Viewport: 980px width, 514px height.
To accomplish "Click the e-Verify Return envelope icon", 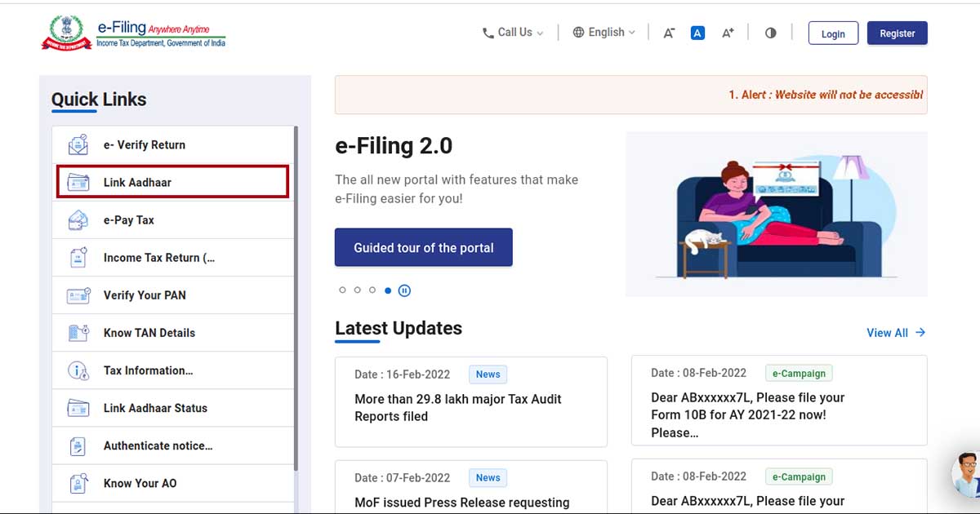I will [78, 145].
